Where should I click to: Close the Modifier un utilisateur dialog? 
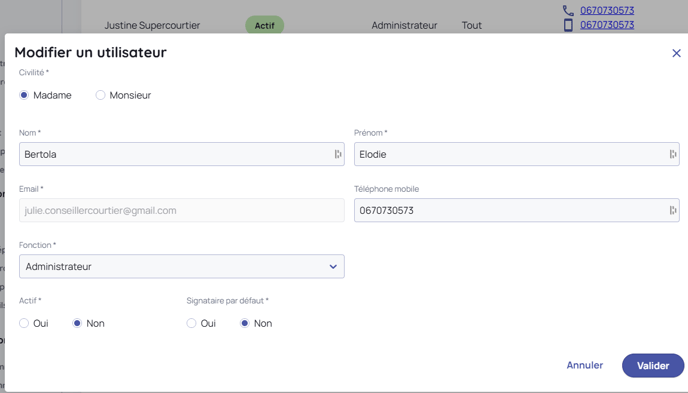coord(677,53)
